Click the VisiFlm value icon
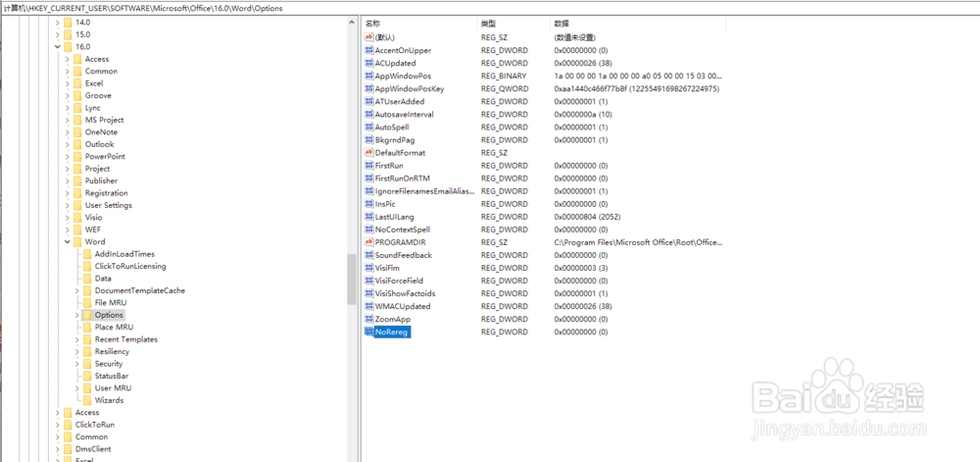 click(368, 268)
